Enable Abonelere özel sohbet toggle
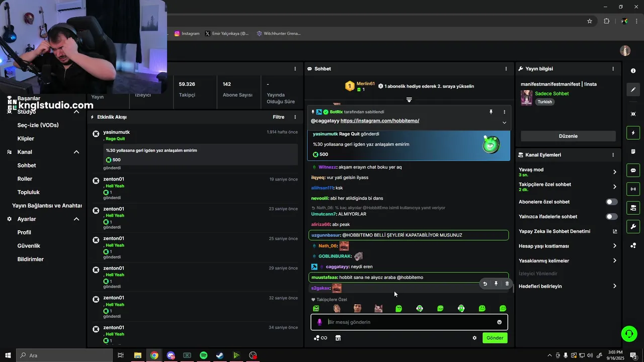Screen dimensions: 644x362 (611, 202)
